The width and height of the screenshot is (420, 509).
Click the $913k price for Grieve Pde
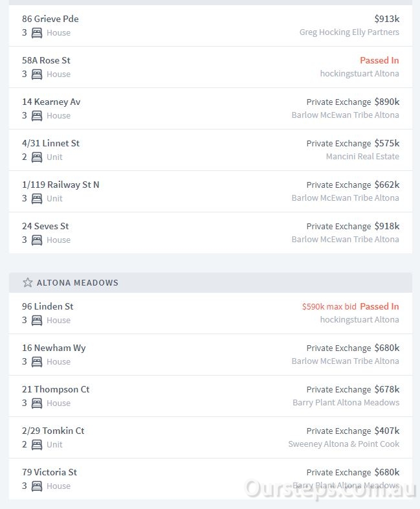(387, 19)
